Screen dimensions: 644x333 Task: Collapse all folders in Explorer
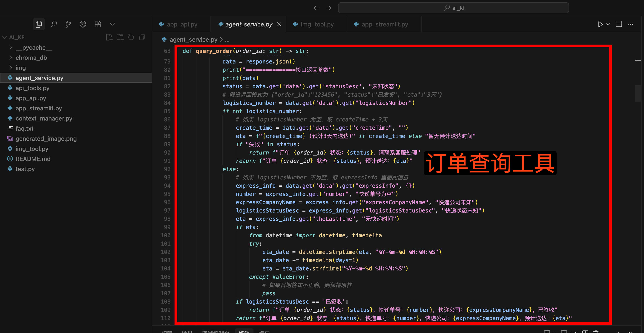(142, 37)
